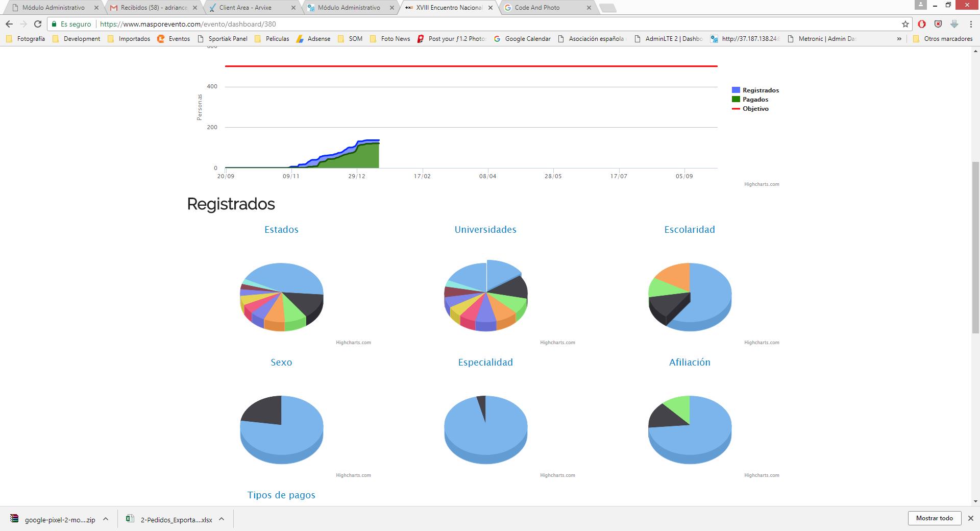The width and height of the screenshot is (980, 531).
Task: Open options arrow for Pedidos xlsx download
Action: 222,519
